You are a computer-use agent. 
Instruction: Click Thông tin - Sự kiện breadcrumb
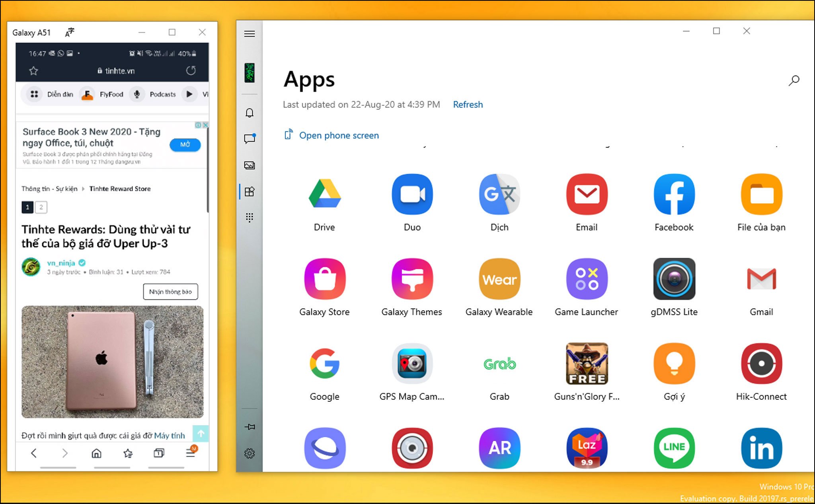49,189
